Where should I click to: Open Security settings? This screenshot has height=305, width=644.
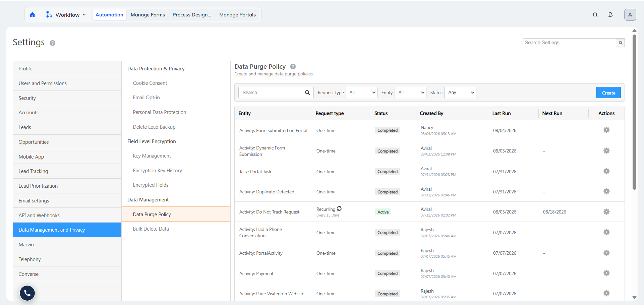coord(67,98)
